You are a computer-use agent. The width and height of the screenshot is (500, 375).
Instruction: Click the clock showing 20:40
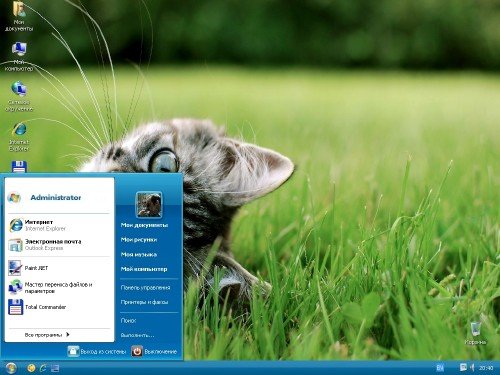pyautogui.click(x=486, y=368)
